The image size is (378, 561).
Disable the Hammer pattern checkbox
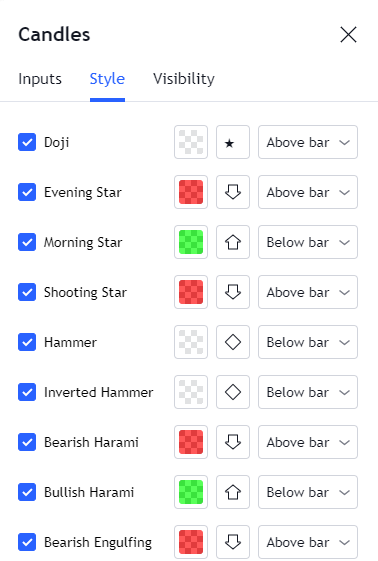(x=27, y=342)
